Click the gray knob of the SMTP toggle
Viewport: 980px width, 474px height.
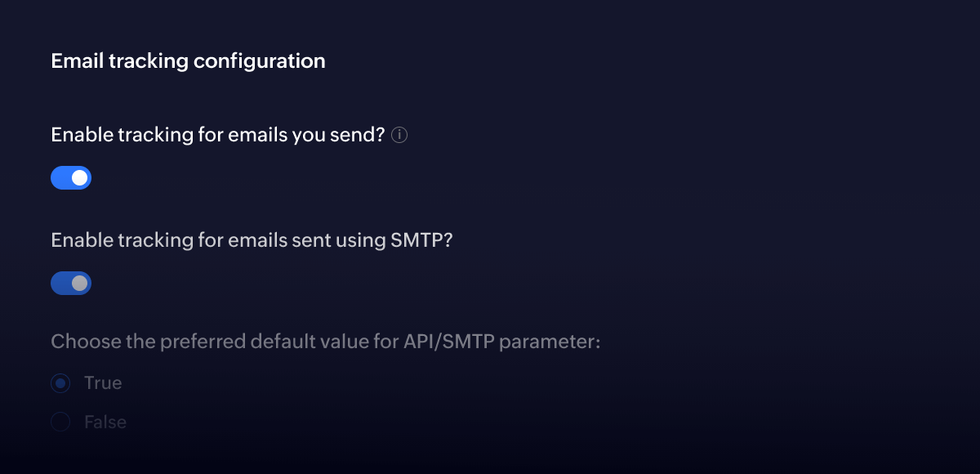[79, 284]
